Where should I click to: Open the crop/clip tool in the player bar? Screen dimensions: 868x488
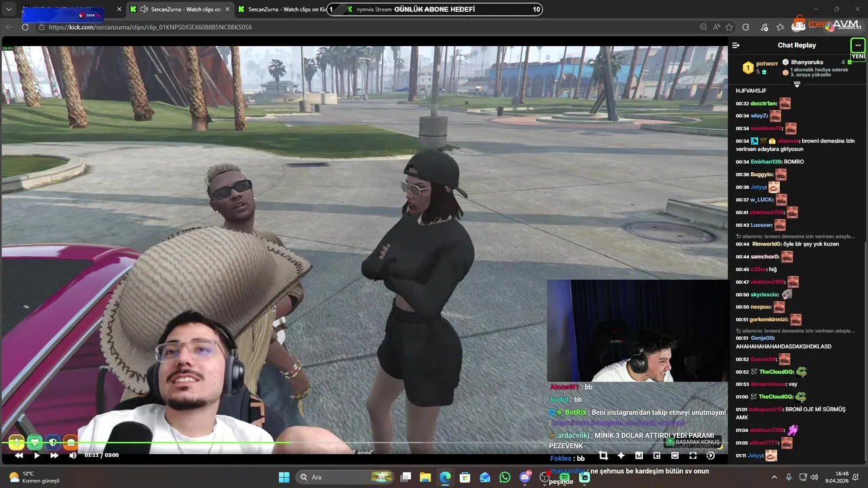tap(603, 456)
